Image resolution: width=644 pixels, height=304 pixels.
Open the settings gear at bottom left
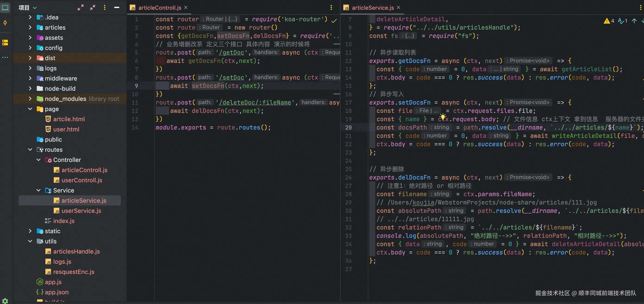pyautogui.click(x=5, y=301)
